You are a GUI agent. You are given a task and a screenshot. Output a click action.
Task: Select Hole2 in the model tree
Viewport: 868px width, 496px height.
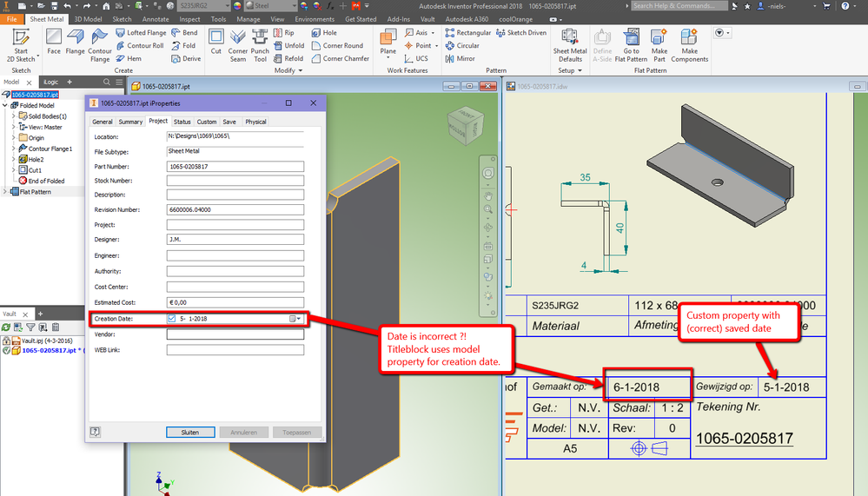pyautogui.click(x=36, y=160)
